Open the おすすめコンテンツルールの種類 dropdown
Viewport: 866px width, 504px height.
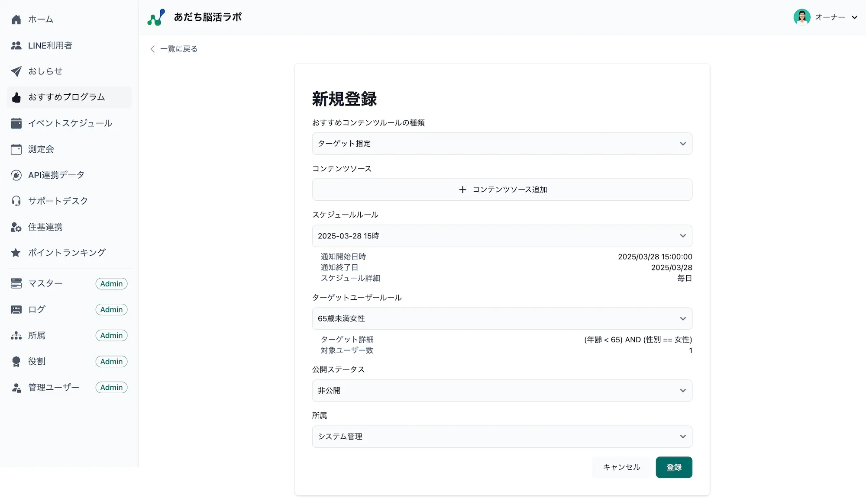tap(502, 144)
